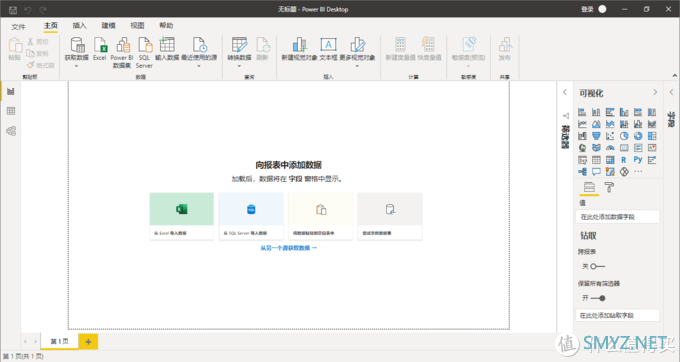The height and width of the screenshot is (362, 680).
Task: Expand Transform Data dropdown arrow
Action: 239,66
